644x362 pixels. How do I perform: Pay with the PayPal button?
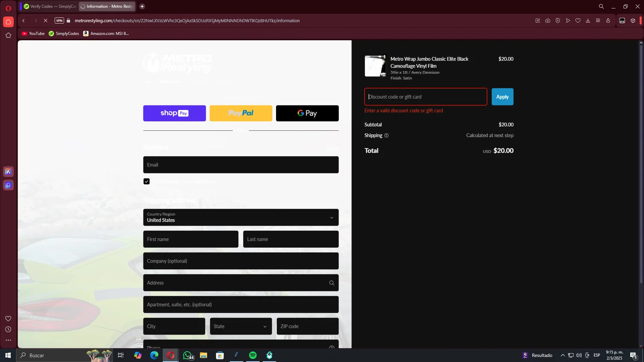(241, 113)
